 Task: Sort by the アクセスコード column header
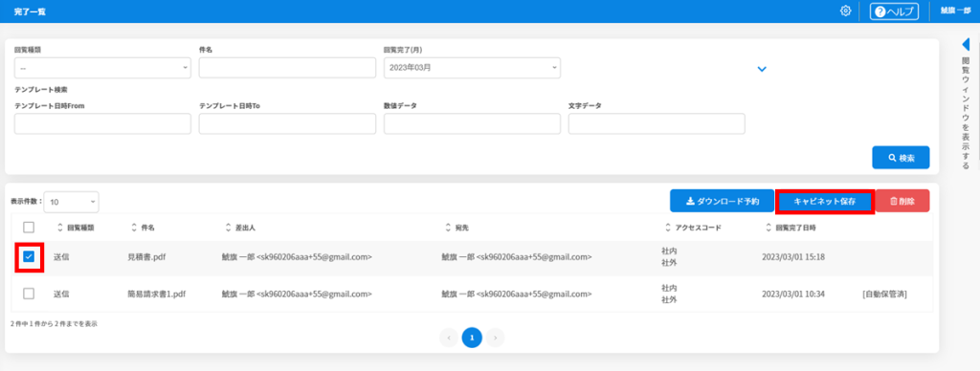pyautogui.click(x=694, y=228)
